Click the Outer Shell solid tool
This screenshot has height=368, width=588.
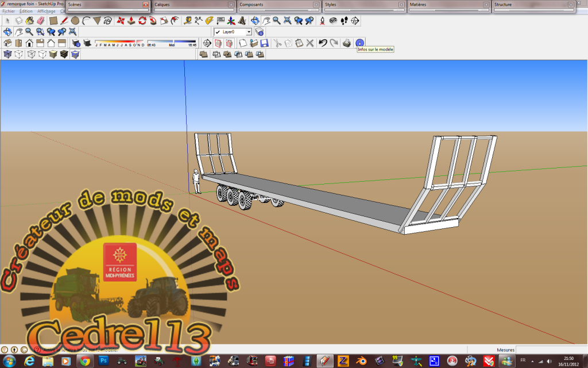pyautogui.click(x=204, y=55)
